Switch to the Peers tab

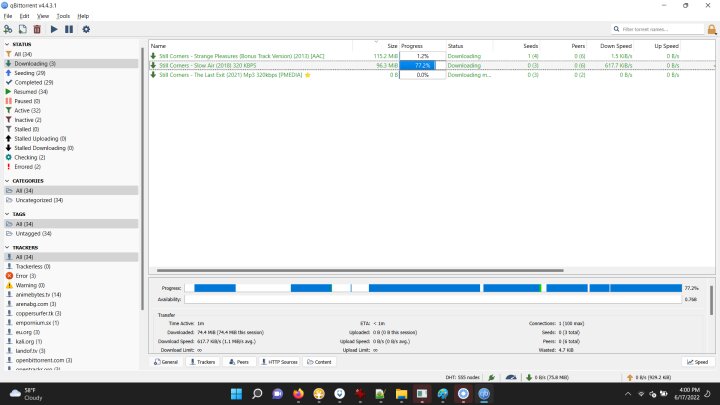(x=239, y=362)
